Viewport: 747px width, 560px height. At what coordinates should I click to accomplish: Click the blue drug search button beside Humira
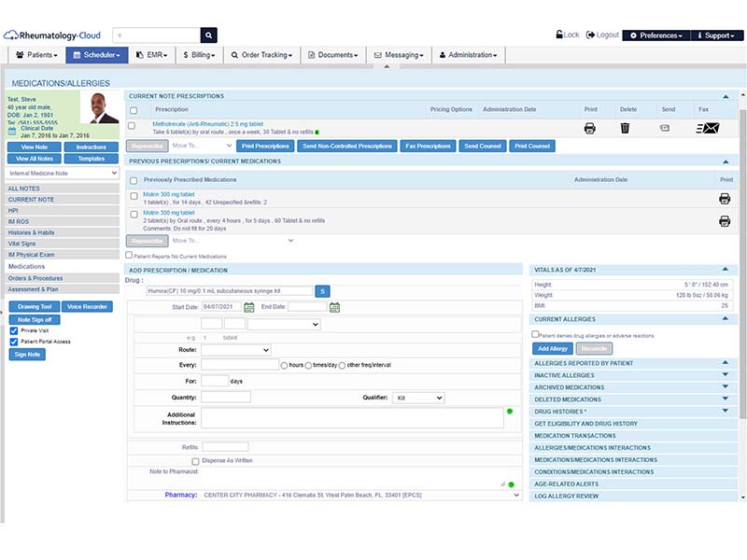(x=322, y=291)
